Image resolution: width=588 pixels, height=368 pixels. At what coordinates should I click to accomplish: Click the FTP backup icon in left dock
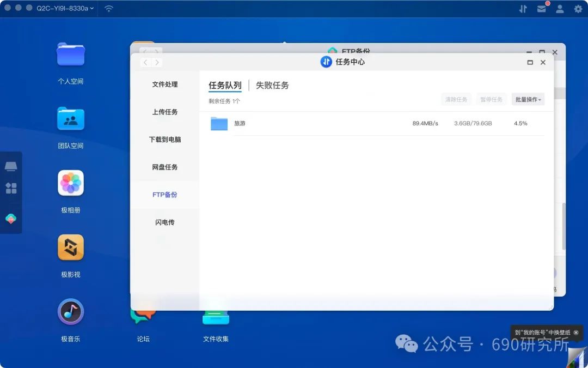(11, 218)
